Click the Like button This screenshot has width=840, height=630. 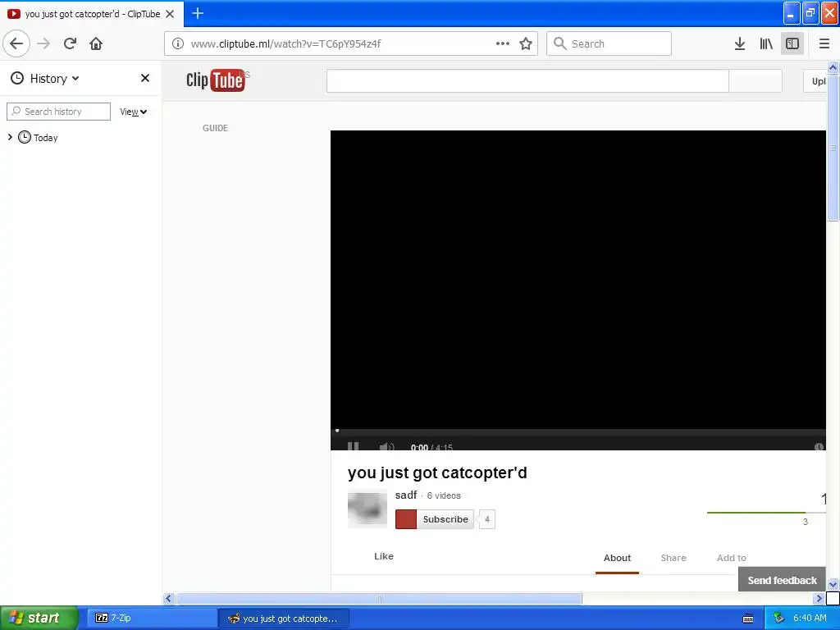coord(384,556)
